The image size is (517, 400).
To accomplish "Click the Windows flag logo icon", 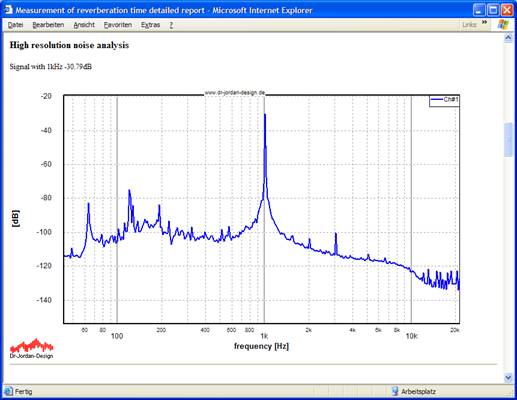I will point(503,24).
